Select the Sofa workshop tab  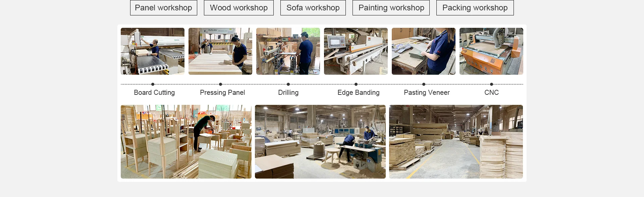313,8
